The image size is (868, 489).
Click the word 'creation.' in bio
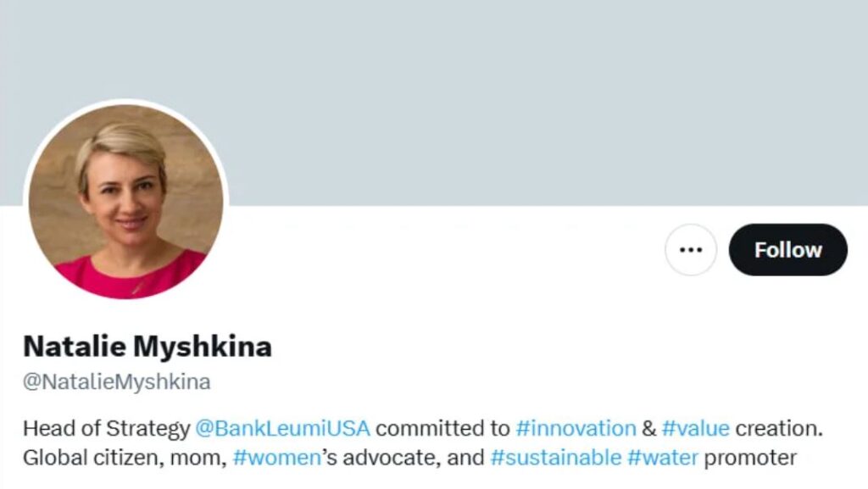[780, 428]
